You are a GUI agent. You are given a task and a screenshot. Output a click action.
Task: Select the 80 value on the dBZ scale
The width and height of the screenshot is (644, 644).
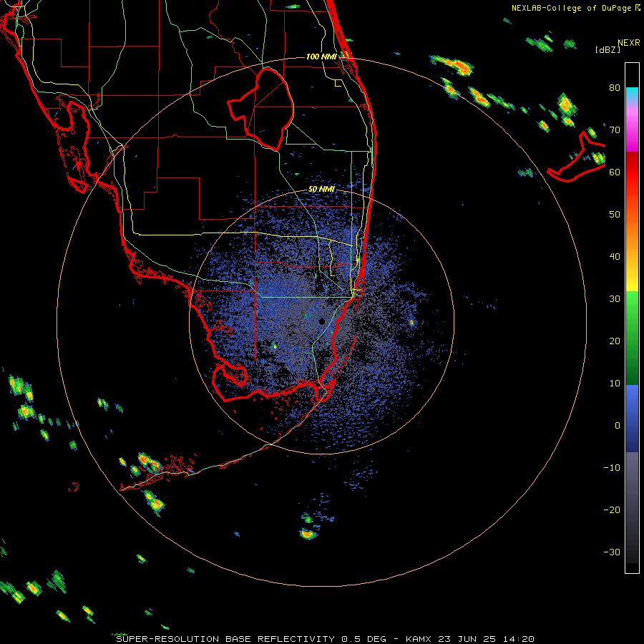click(x=615, y=88)
